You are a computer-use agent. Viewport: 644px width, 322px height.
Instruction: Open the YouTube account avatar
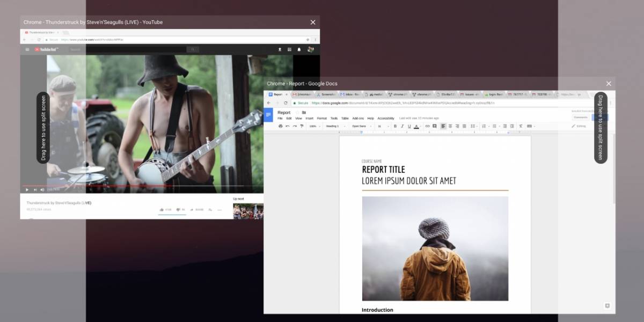coord(310,49)
